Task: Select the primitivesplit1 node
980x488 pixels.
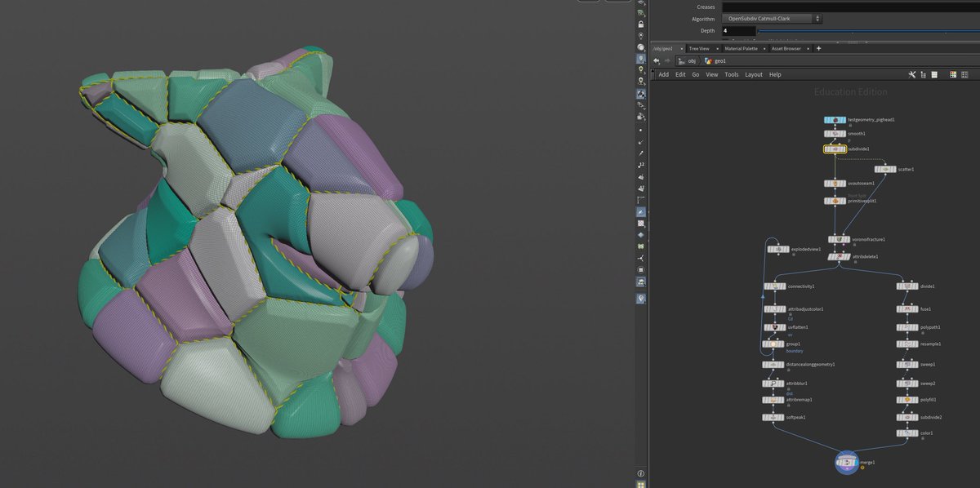Action: click(x=835, y=201)
